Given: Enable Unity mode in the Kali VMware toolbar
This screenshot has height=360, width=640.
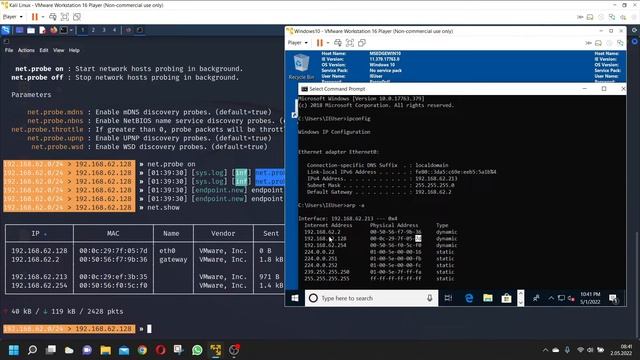Looking at the screenshot, I should coord(77,17).
